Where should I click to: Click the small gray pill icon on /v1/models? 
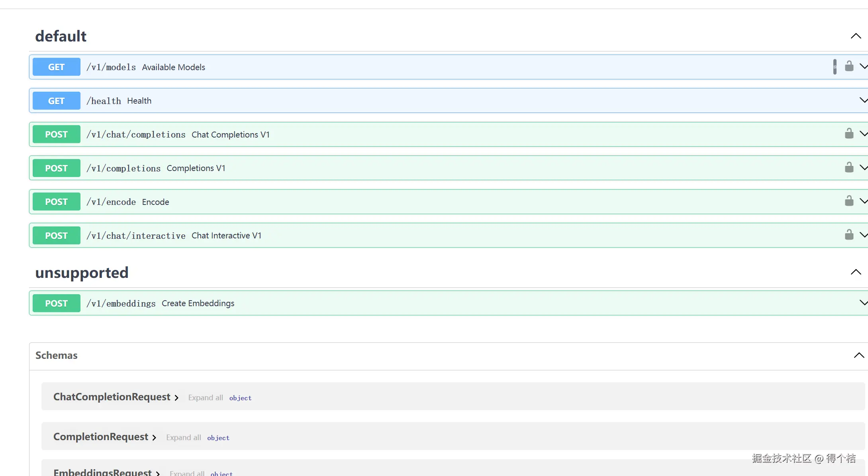point(835,67)
